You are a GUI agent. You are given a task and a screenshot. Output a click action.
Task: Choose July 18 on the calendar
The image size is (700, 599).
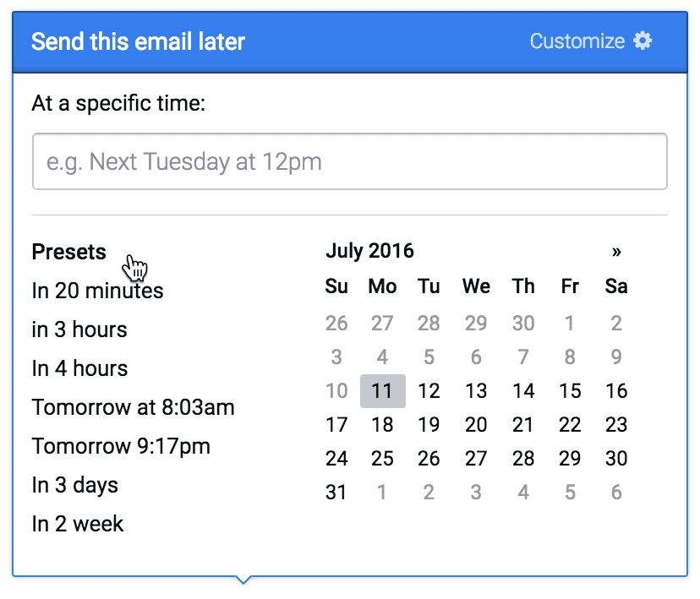(383, 425)
